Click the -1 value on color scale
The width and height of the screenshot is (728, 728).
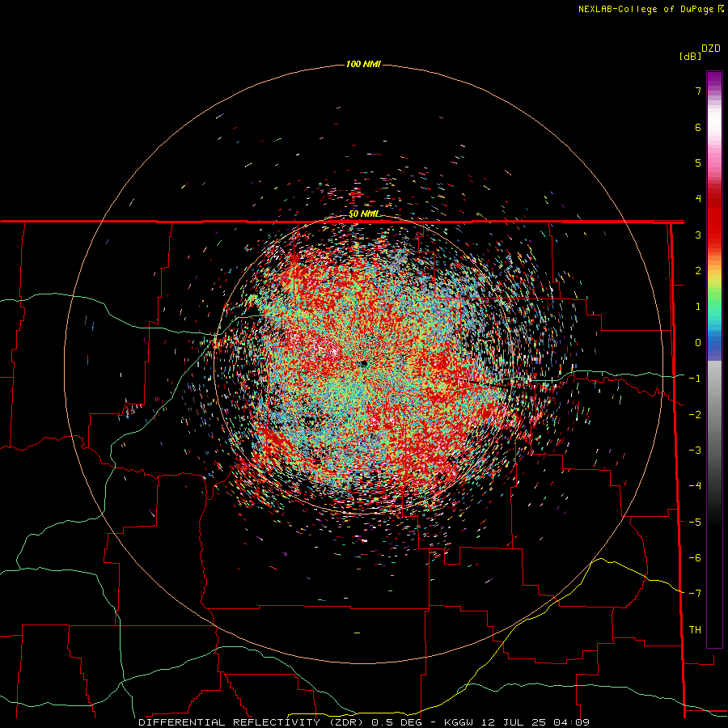695,379
